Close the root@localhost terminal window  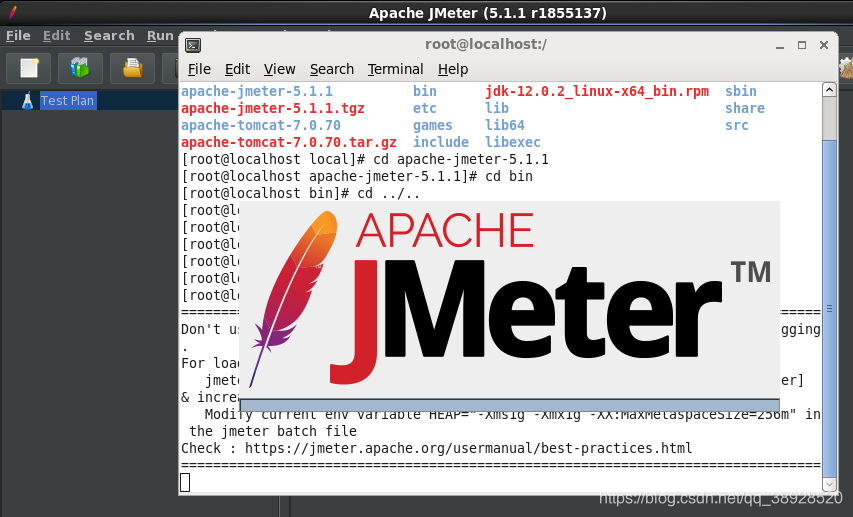click(x=824, y=45)
